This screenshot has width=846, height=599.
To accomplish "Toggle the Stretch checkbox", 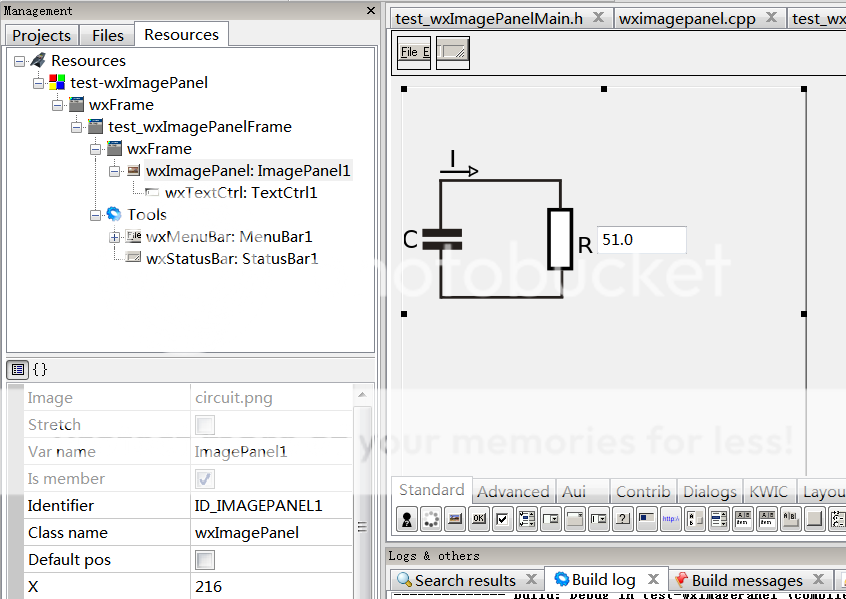I will (204, 425).
